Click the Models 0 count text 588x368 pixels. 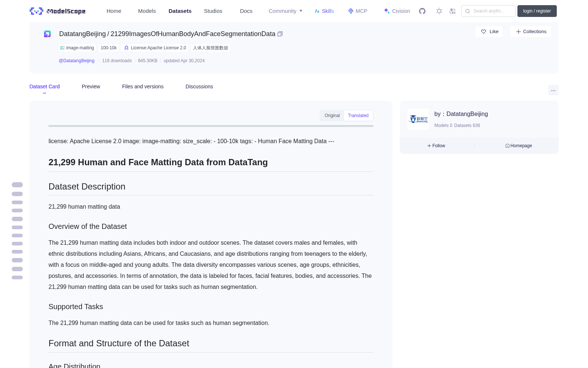443,125
